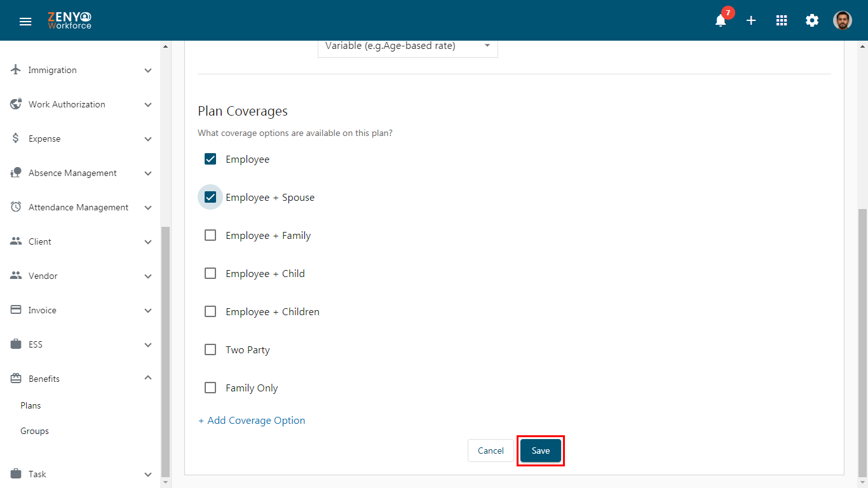Click the Immigration airplane icon
Viewport: 868px width, 488px height.
coord(16,70)
